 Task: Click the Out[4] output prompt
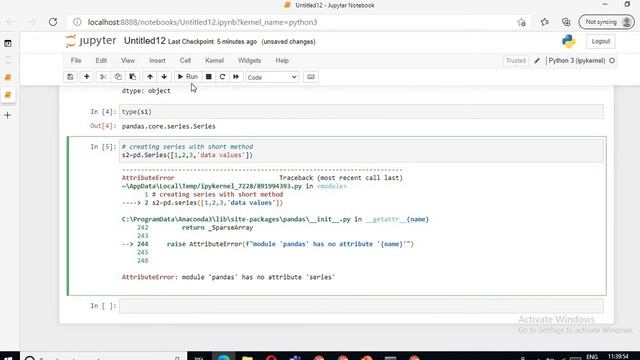(x=103, y=126)
